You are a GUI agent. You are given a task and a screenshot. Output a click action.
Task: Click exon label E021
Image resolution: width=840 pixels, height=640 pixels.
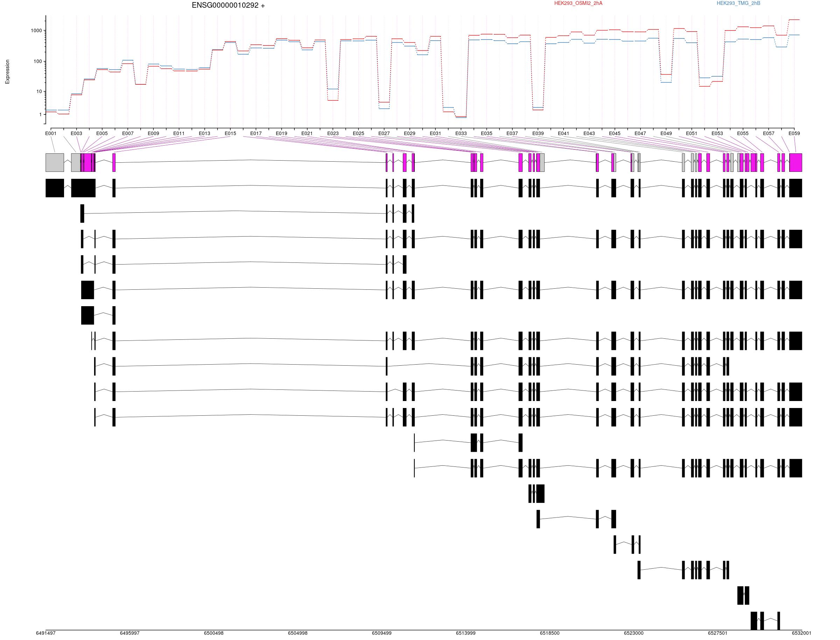pos(307,133)
